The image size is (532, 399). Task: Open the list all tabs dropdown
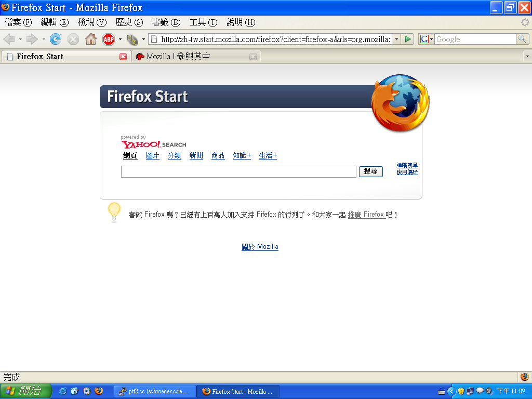527,56
